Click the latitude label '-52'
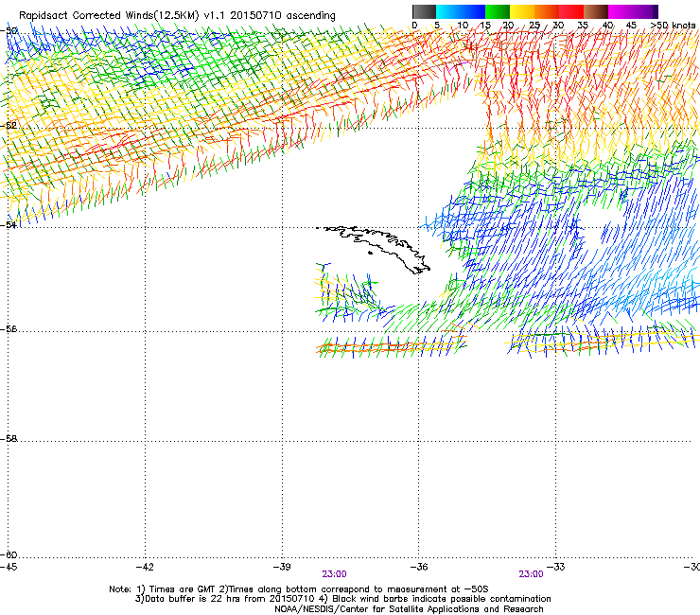700x615 pixels. click(9, 126)
